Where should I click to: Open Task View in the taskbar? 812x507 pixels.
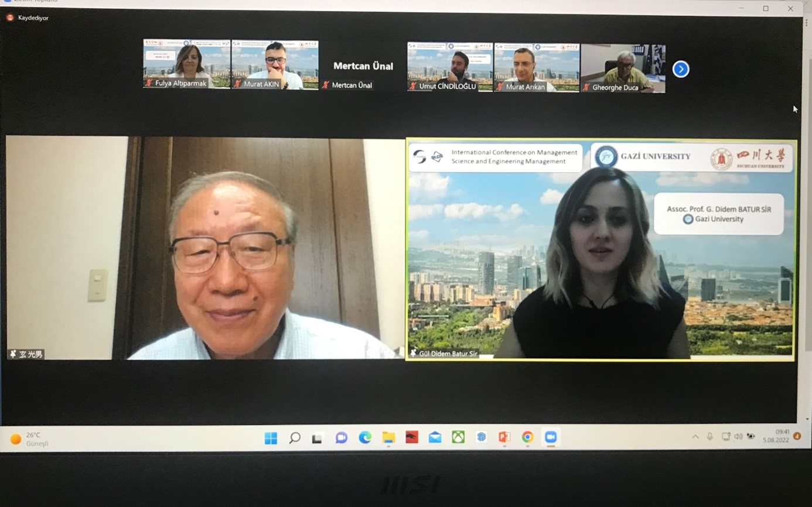318,438
